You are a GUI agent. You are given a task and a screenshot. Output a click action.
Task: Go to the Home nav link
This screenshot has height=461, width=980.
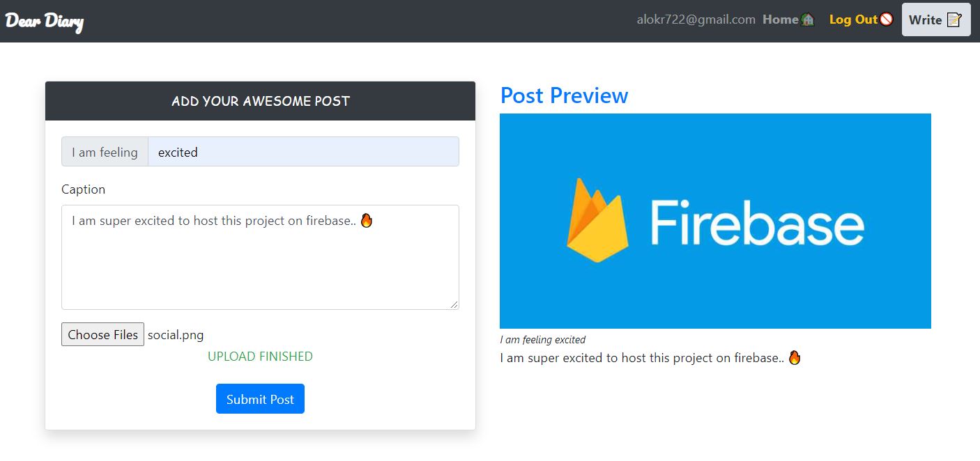[788, 19]
